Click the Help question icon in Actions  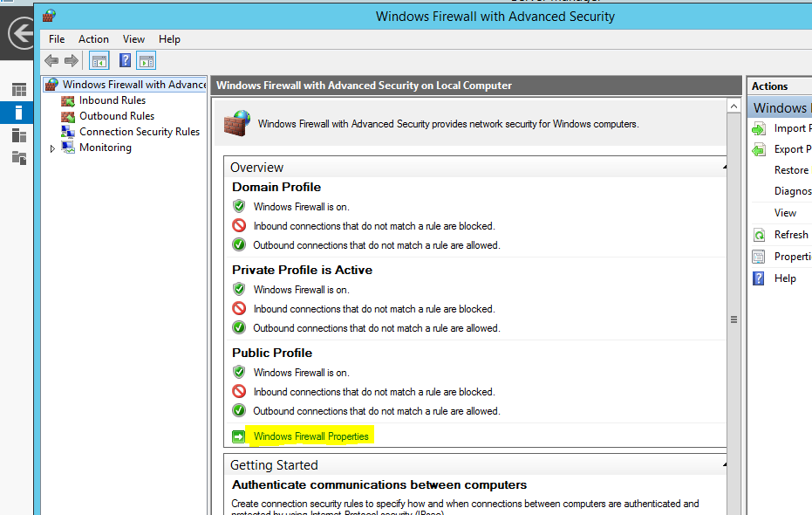tap(759, 278)
